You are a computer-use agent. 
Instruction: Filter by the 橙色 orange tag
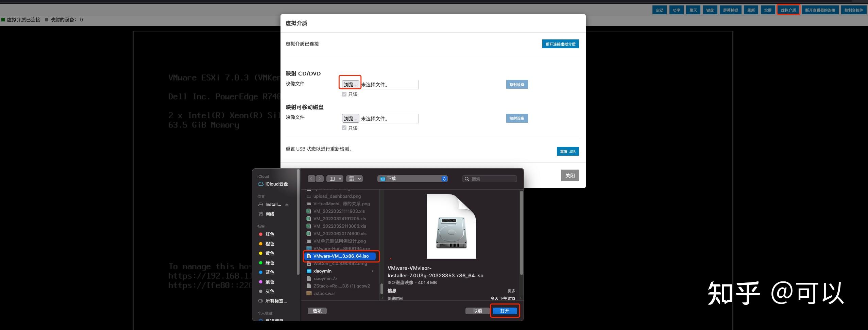(267, 244)
